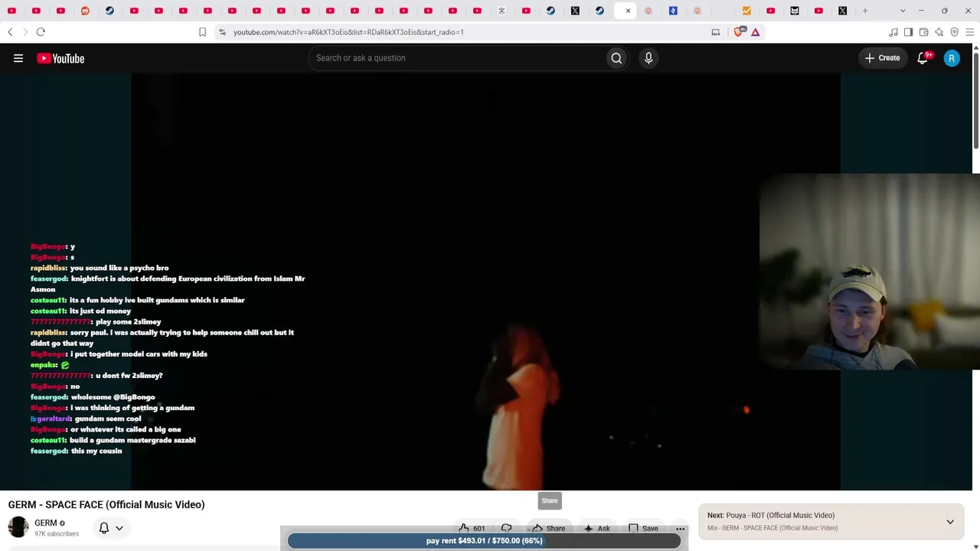The width and height of the screenshot is (980, 551).
Task: Switch to the cat-icon tab
Action: coord(795,11)
